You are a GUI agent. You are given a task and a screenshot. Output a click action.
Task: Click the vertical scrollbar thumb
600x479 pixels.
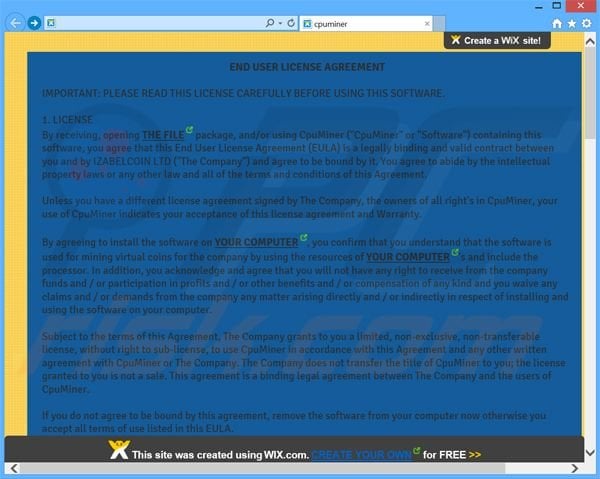click(590, 94)
